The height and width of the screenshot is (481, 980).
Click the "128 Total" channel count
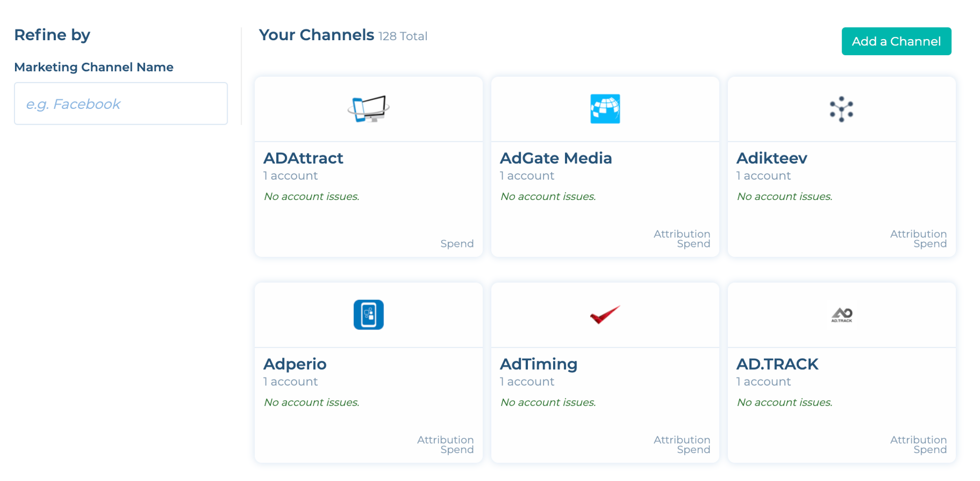403,37
